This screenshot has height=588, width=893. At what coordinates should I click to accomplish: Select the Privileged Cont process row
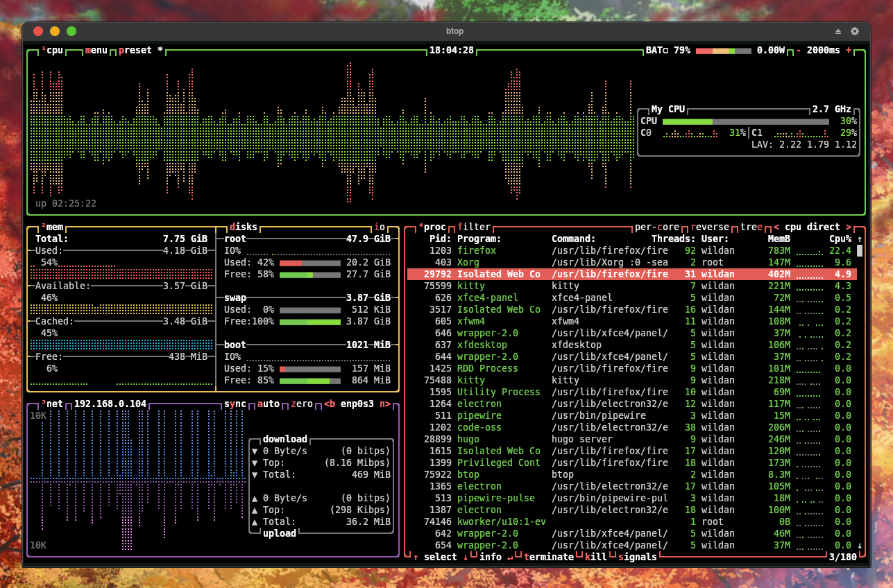tap(632, 462)
